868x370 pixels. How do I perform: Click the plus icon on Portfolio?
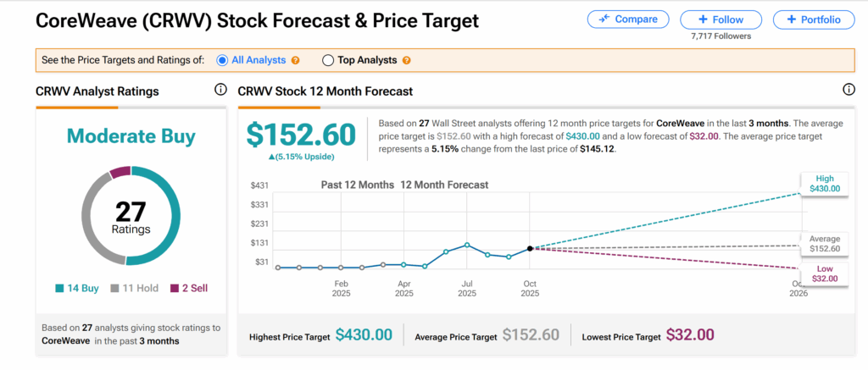pyautogui.click(x=790, y=19)
